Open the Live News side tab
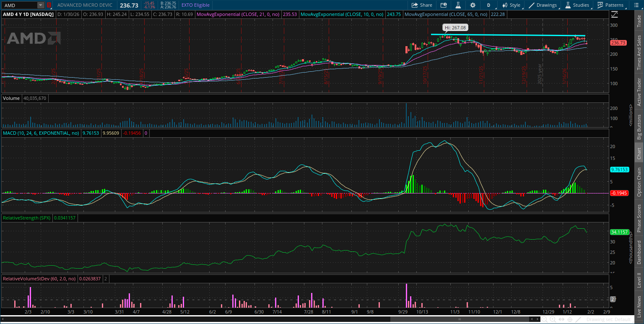Image resolution: width=644 pixels, height=324 pixels. point(639,306)
